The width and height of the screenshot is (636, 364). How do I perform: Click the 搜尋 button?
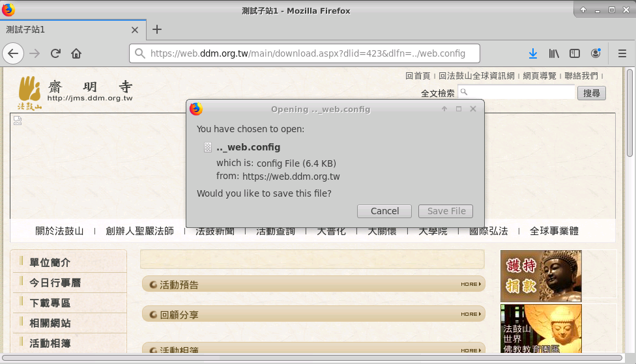pos(592,93)
